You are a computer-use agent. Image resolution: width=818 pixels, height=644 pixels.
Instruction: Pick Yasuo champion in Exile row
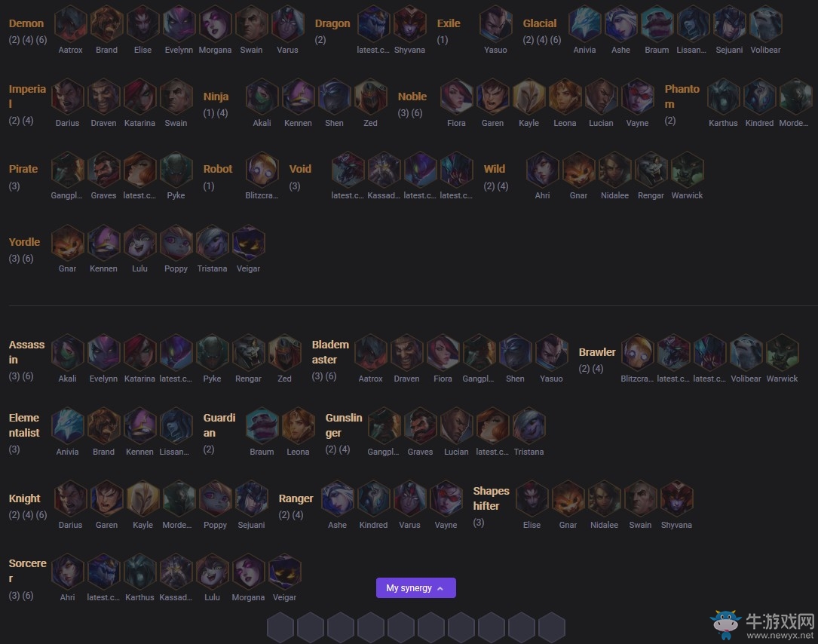[495, 24]
